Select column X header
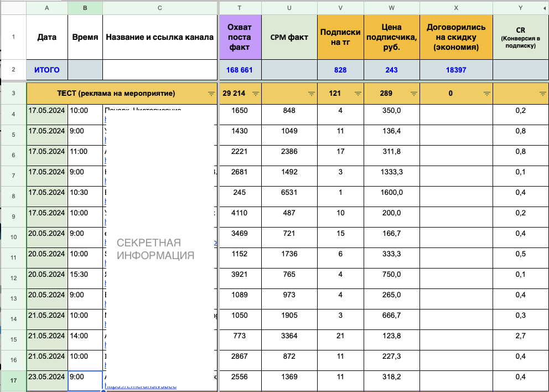The width and height of the screenshot is (549, 392). [x=456, y=8]
